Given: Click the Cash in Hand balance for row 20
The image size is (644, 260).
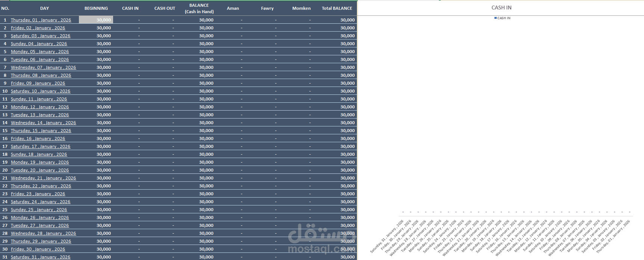Looking at the screenshot, I should (x=206, y=170).
